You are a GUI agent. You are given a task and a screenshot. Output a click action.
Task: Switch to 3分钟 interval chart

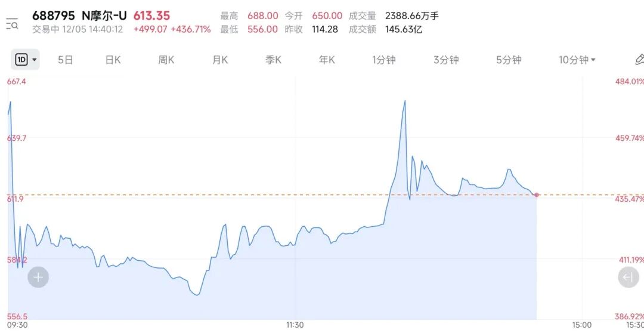446,60
